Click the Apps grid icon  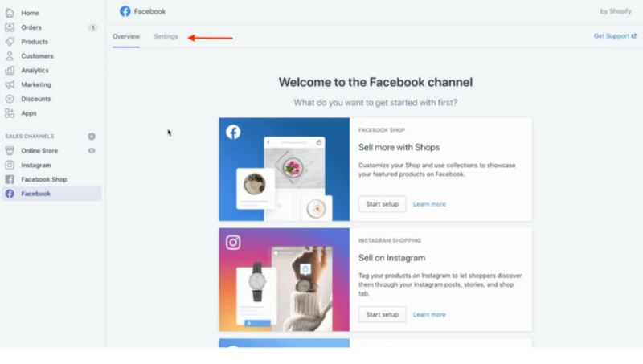(x=10, y=113)
